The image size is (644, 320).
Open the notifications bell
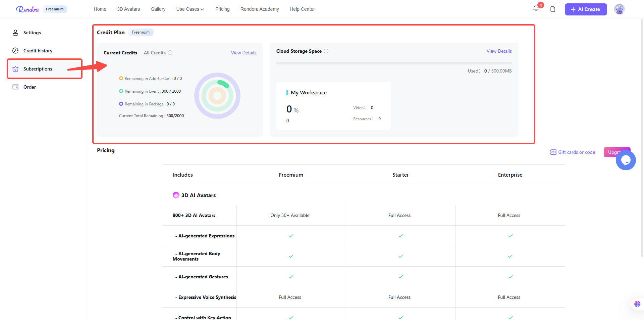coord(536,9)
